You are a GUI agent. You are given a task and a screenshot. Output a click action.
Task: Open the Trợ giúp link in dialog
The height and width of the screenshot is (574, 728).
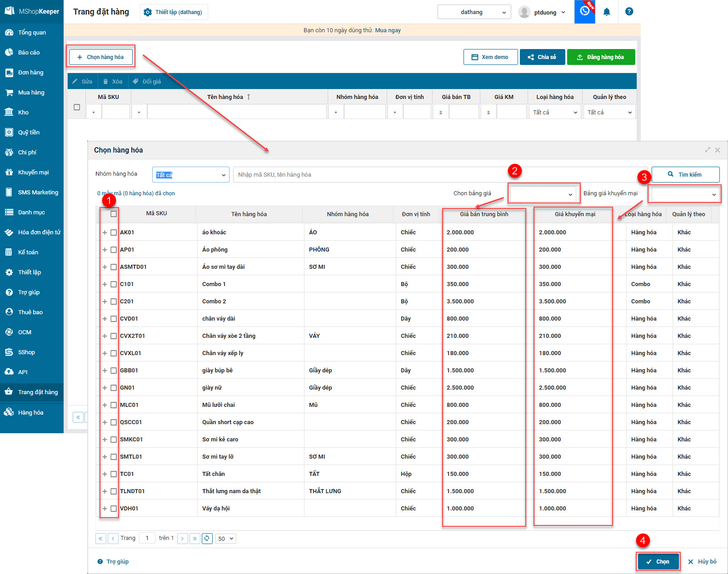click(113, 562)
